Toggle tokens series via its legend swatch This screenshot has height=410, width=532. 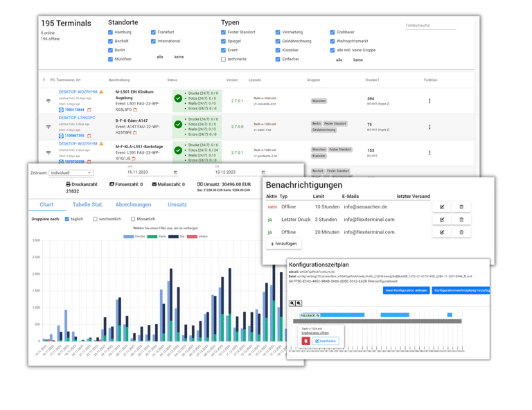click(x=192, y=236)
